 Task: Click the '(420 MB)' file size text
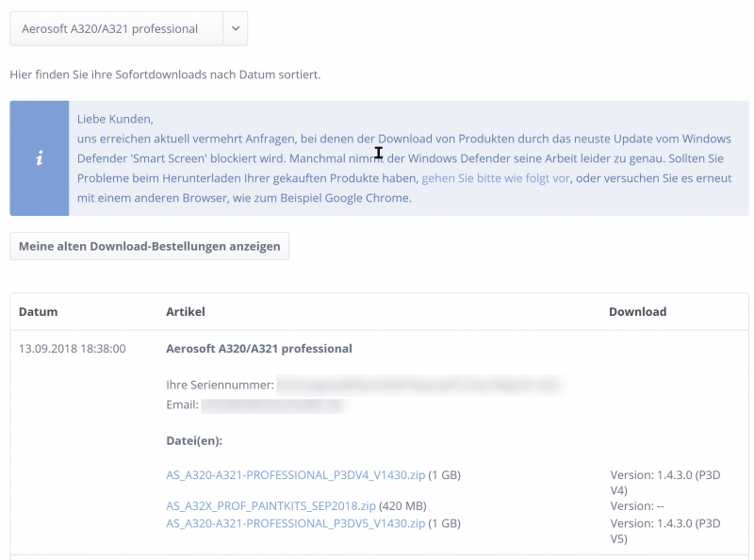click(403, 506)
